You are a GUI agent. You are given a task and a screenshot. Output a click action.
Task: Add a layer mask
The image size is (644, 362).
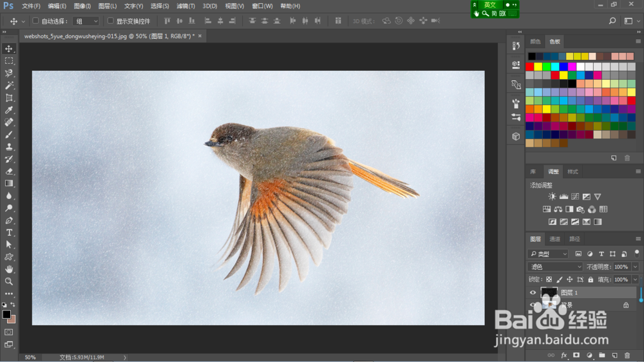576,355
